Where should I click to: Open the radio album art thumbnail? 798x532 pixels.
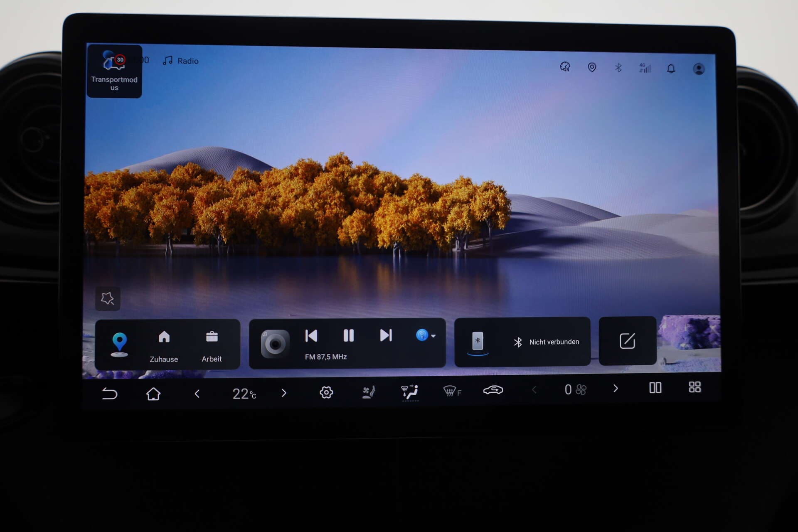(275, 344)
